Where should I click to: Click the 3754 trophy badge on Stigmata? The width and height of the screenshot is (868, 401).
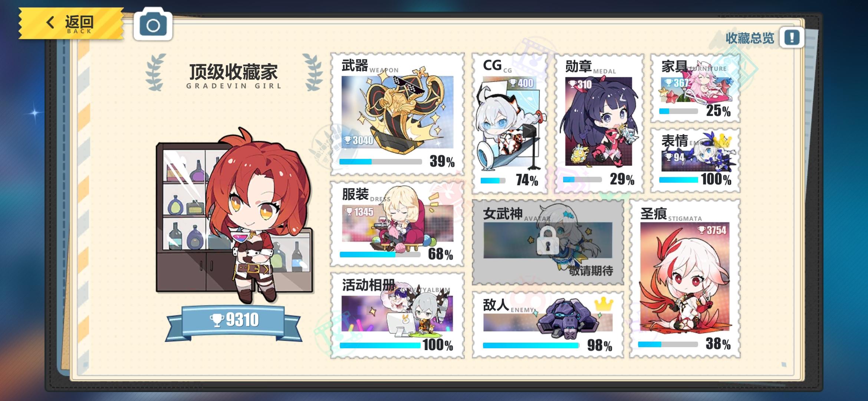coord(712,230)
